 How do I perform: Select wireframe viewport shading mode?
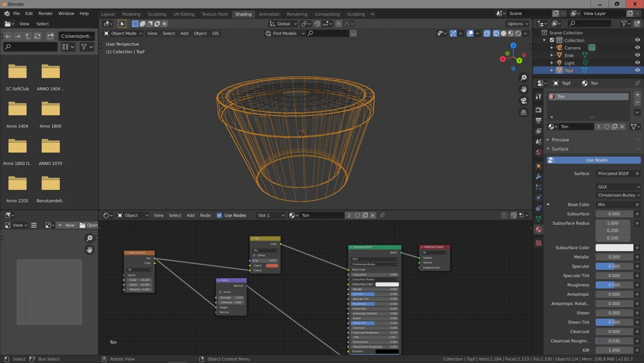[496, 33]
